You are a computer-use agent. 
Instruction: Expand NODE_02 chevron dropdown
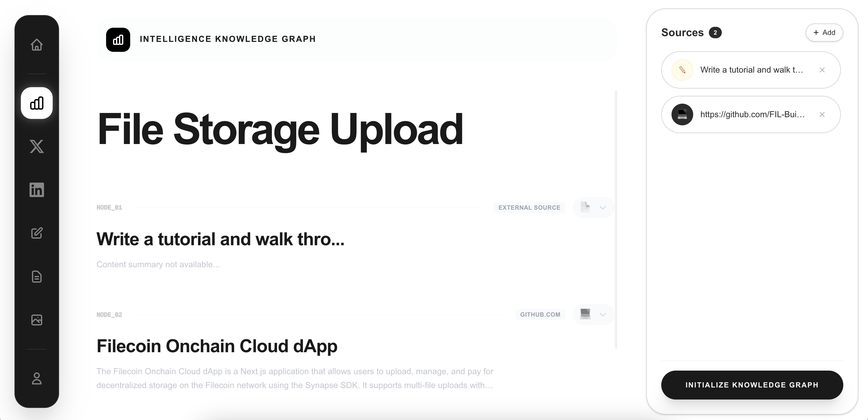click(602, 315)
